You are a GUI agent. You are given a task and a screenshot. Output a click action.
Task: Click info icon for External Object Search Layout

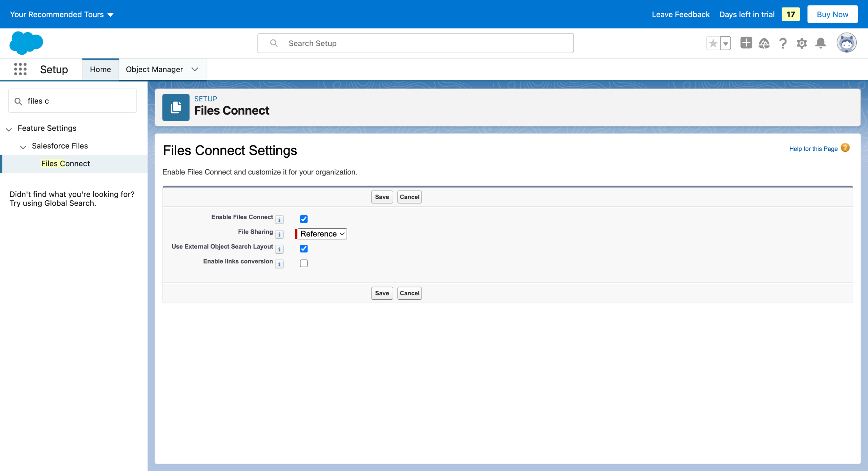(x=279, y=249)
